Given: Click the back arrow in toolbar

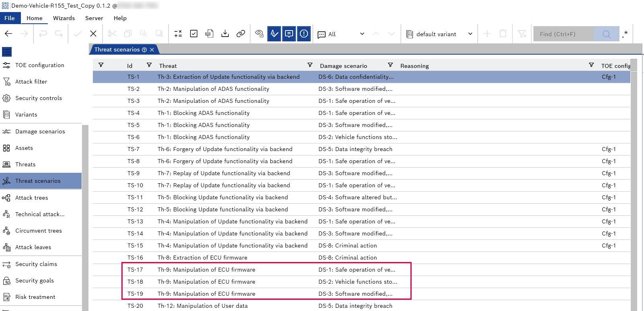Looking at the screenshot, I should (x=8, y=34).
